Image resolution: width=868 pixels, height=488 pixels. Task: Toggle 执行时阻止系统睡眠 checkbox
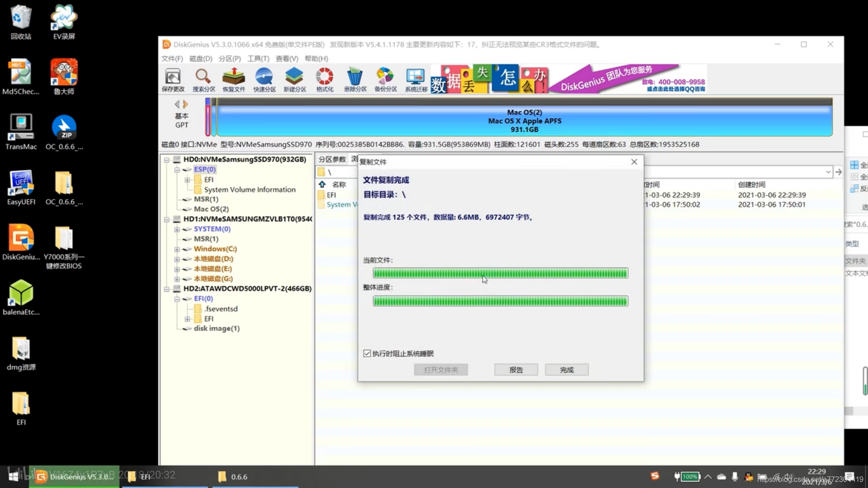[367, 353]
